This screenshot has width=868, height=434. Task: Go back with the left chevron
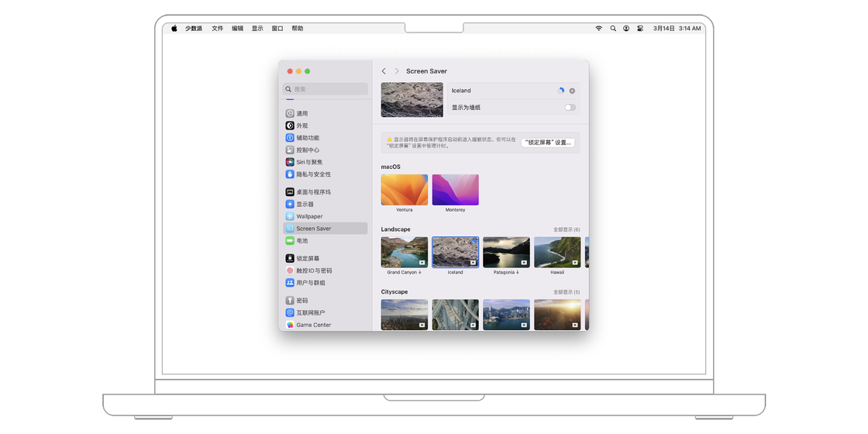point(384,71)
